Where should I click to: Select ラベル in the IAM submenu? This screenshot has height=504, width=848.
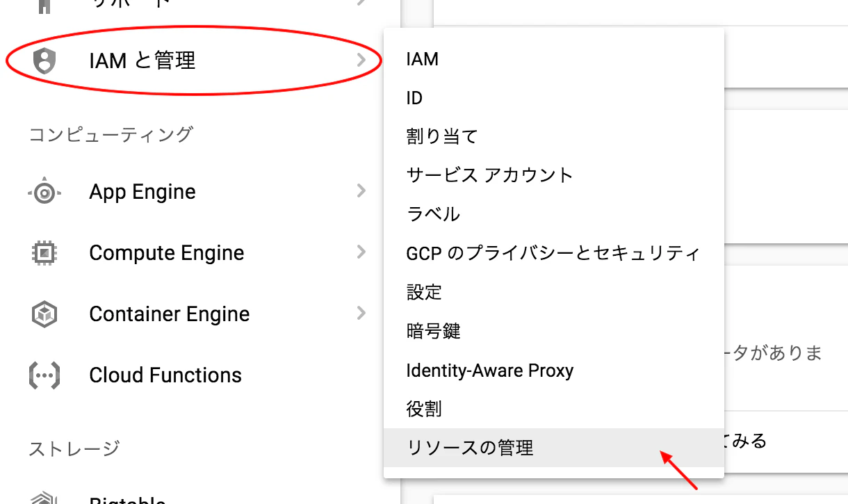coord(431,214)
